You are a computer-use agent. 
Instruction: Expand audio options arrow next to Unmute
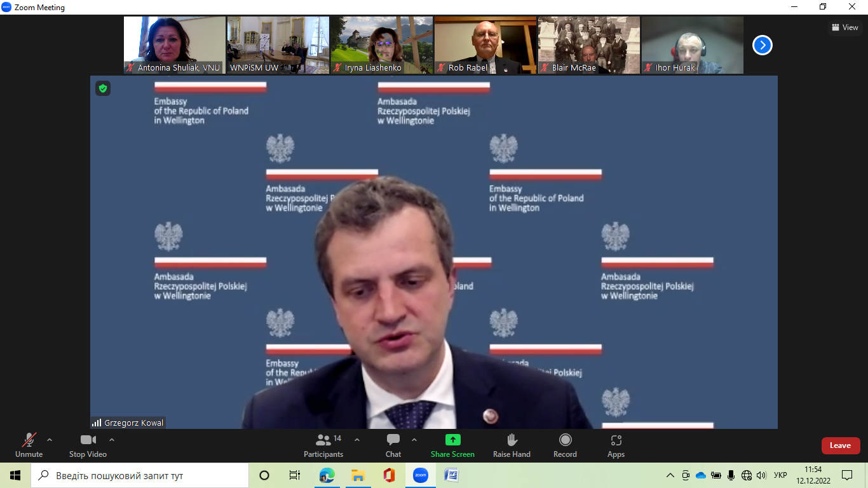50,440
